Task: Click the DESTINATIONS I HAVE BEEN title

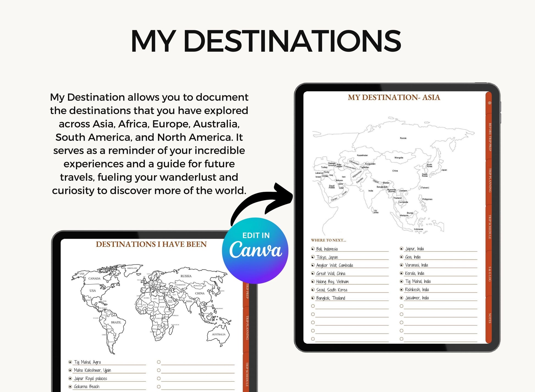Action: 151,243
